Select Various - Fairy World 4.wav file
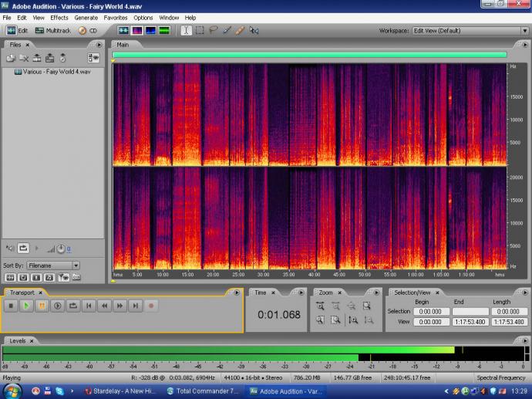This screenshot has width=532, height=399. (x=53, y=72)
